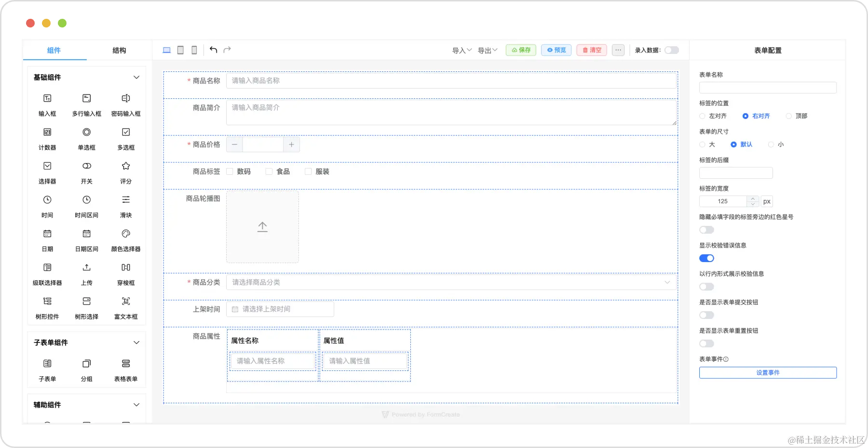This screenshot has width=868, height=448.
Task: Open the 上架时间 date picker field
Action: click(280, 309)
